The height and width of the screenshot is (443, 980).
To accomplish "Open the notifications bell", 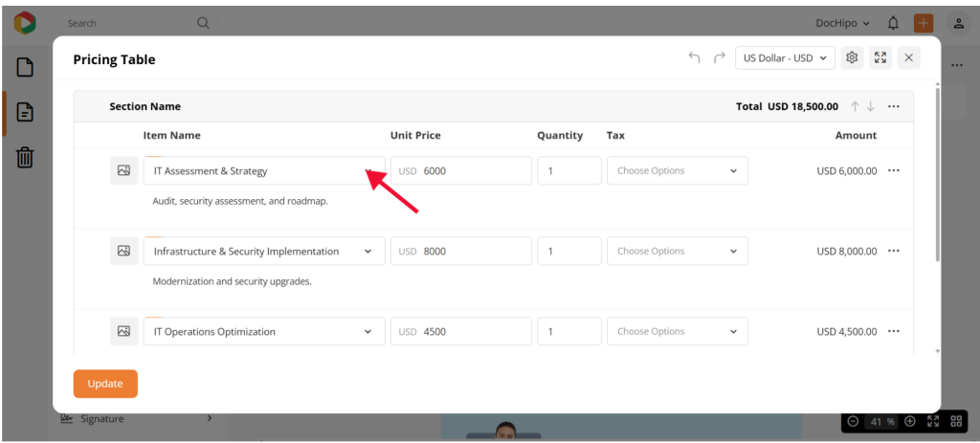I will 894,23.
